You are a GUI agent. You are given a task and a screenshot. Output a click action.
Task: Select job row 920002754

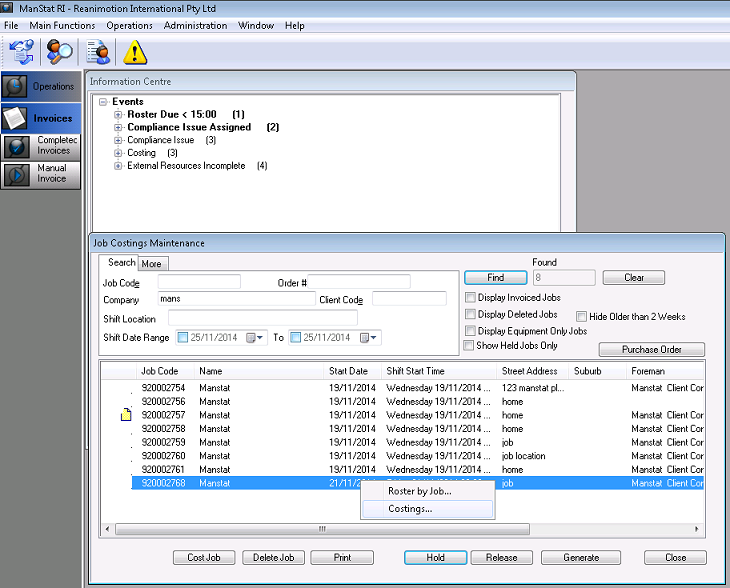pos(418,387)
